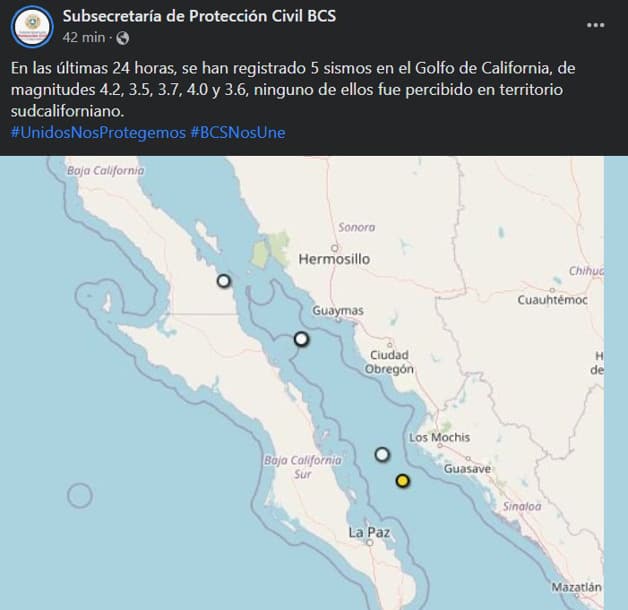Click the Protección Civil BCS profile picture
Screen dimensions: 628x610
(x=32, y=26)
